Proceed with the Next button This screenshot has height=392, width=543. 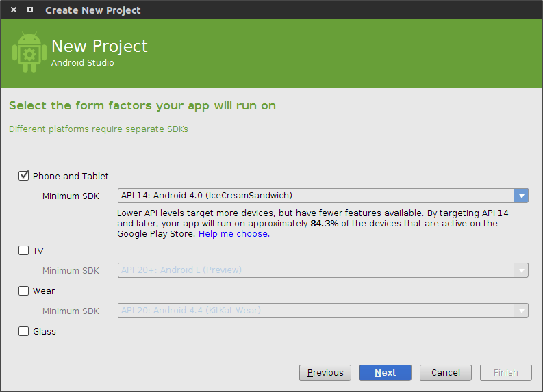tap(386, 373)
